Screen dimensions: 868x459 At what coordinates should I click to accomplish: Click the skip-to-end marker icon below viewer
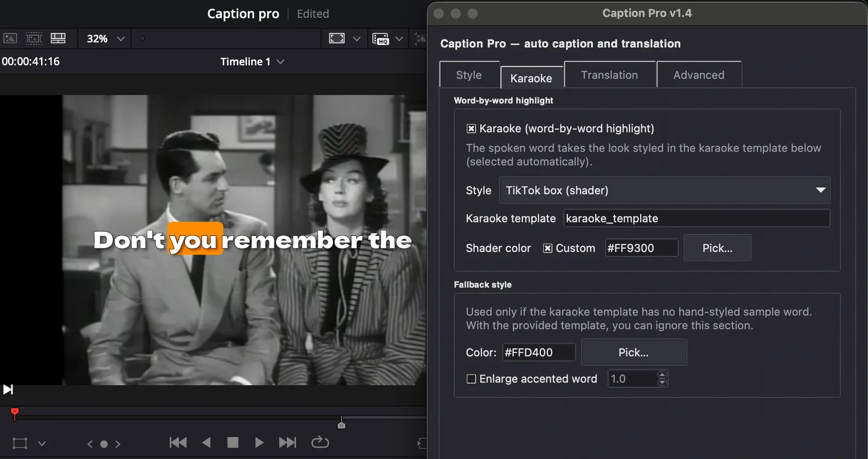click(x=8, y=389)
